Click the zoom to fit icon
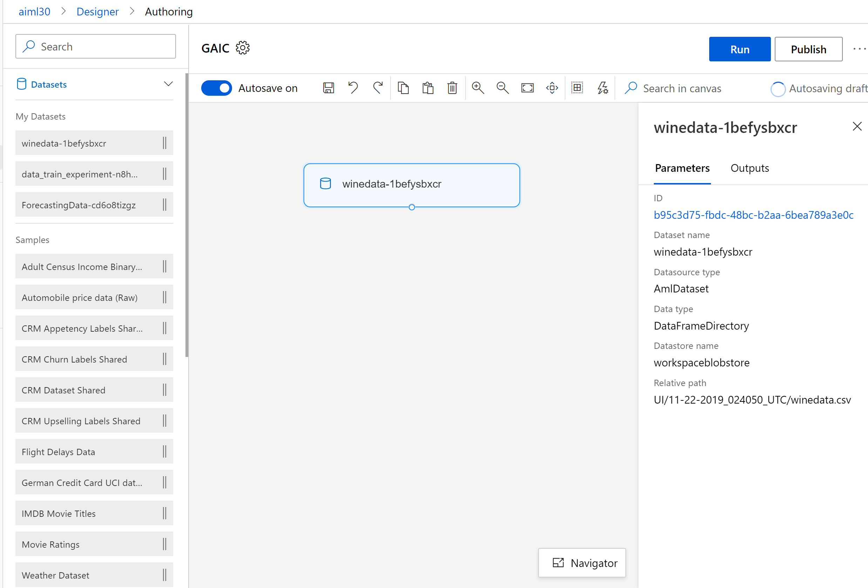The height and width of the screenshot is (588, 868). point(527,88)
